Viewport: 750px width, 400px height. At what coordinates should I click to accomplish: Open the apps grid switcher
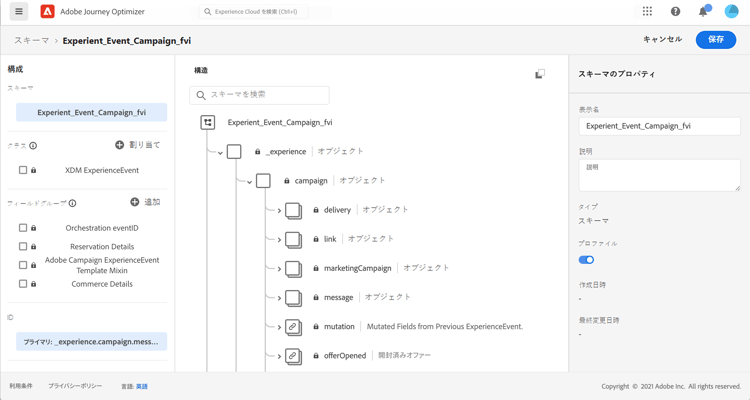647,11
